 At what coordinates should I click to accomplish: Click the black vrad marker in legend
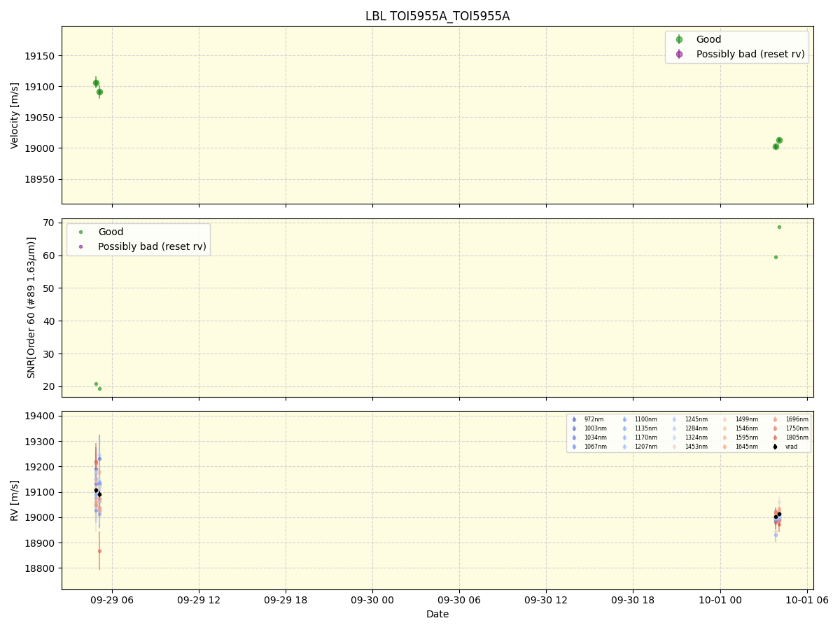coord(775,447)
